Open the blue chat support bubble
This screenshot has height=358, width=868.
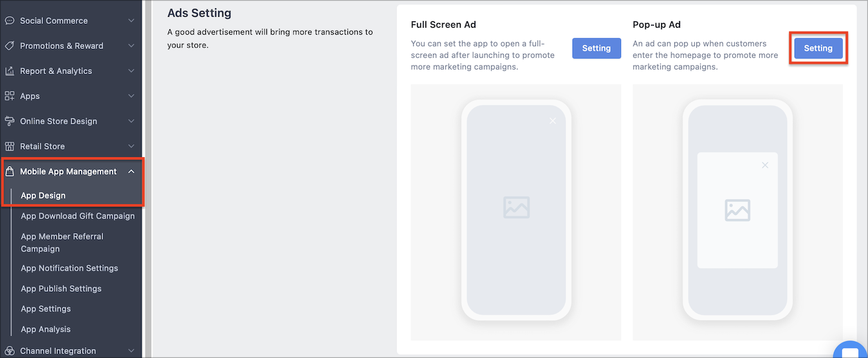pos(851,350)
